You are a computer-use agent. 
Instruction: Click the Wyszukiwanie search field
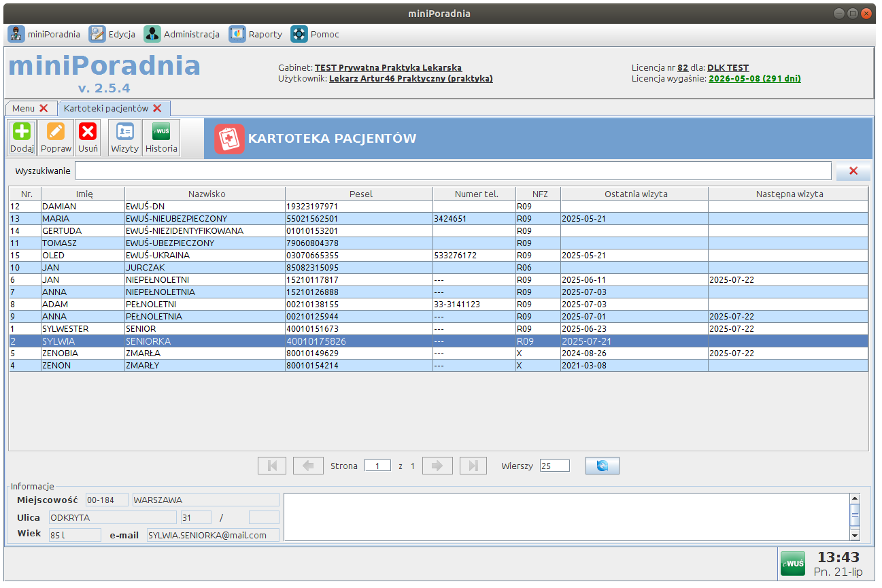(x=452, y=171)
